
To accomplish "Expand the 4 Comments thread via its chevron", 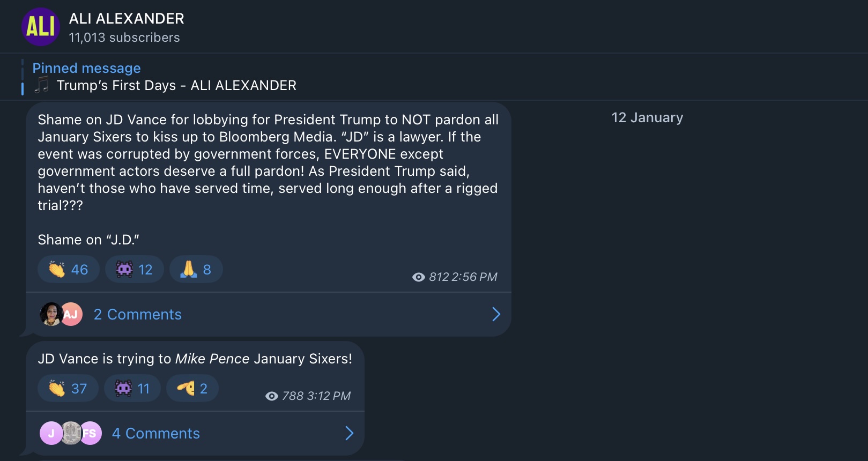I will (x=349, y=433).
